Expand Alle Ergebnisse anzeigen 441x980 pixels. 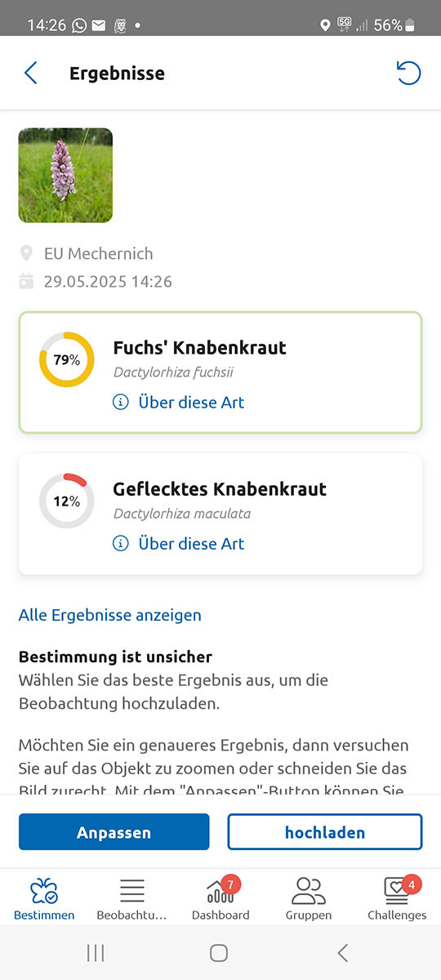[x=110, y=615]
